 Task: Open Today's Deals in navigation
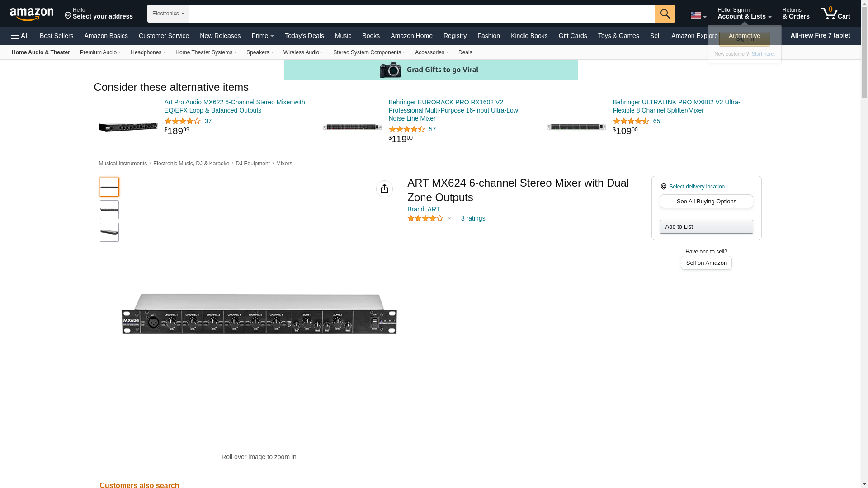click(304, 36)
